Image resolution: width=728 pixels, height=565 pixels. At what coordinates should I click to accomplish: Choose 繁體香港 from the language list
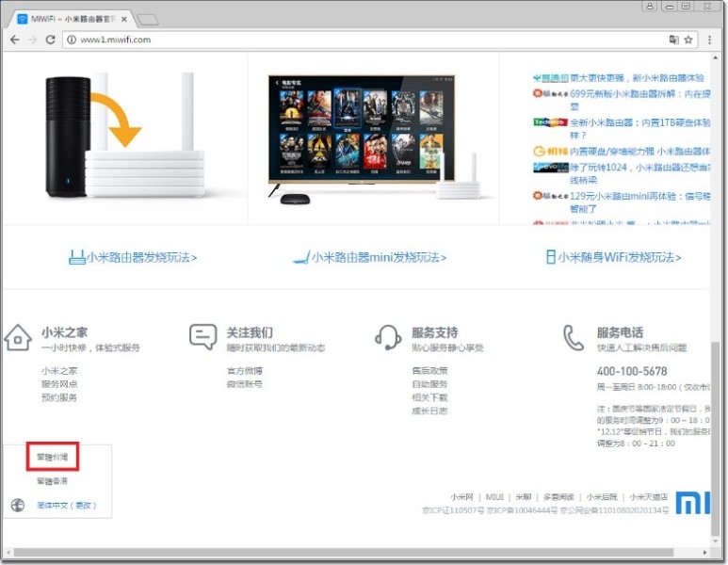pyautogui.click(x=52, y=481)
